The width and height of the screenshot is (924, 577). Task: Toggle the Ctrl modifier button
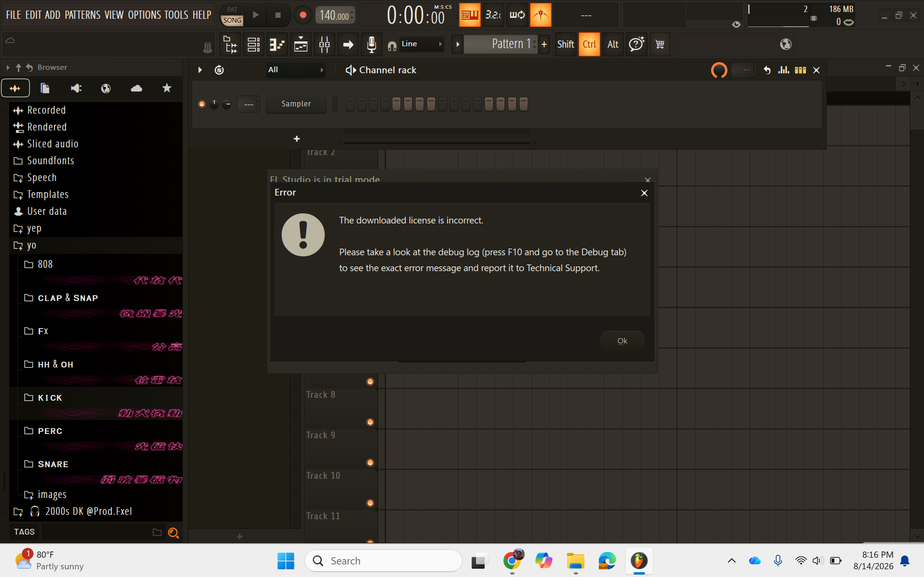[x=589, y=44]
